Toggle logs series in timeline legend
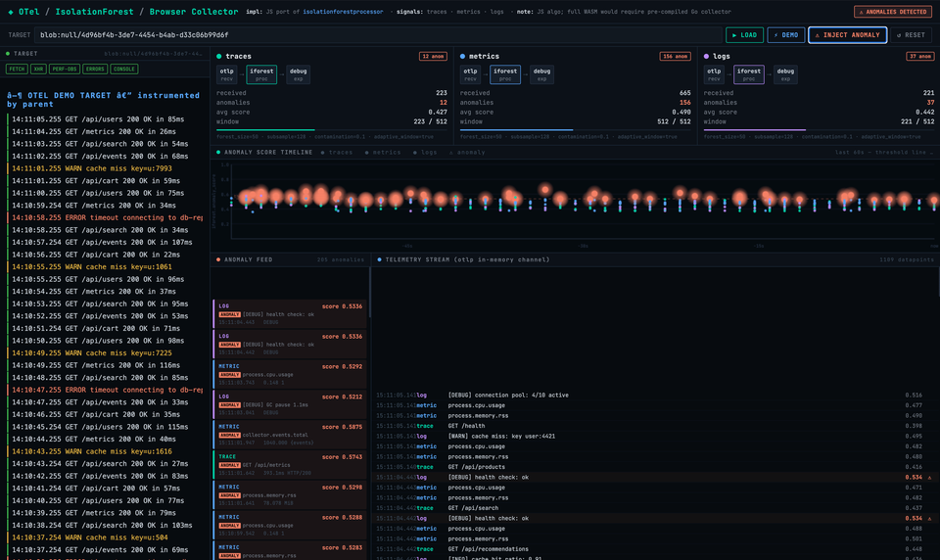Viewport: 940px width, 560px height. (x=425, y=153)
